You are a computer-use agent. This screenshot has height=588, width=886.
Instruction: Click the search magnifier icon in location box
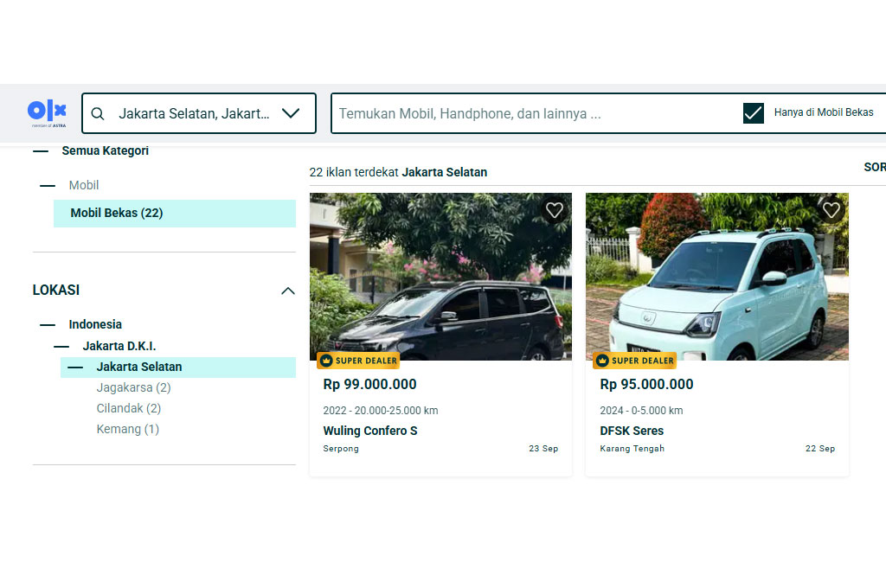tap(98, 113)
